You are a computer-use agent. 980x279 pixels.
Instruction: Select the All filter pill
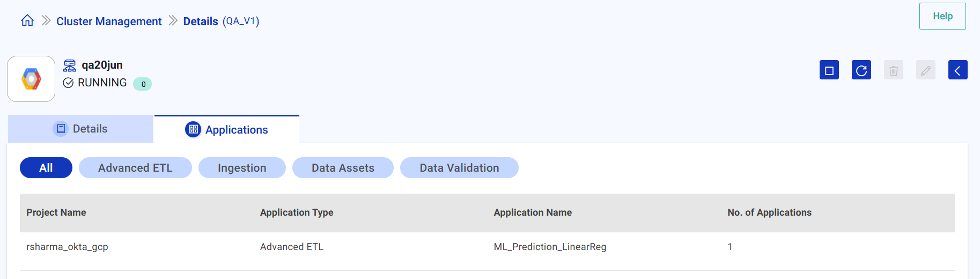(x=46, y=168)
